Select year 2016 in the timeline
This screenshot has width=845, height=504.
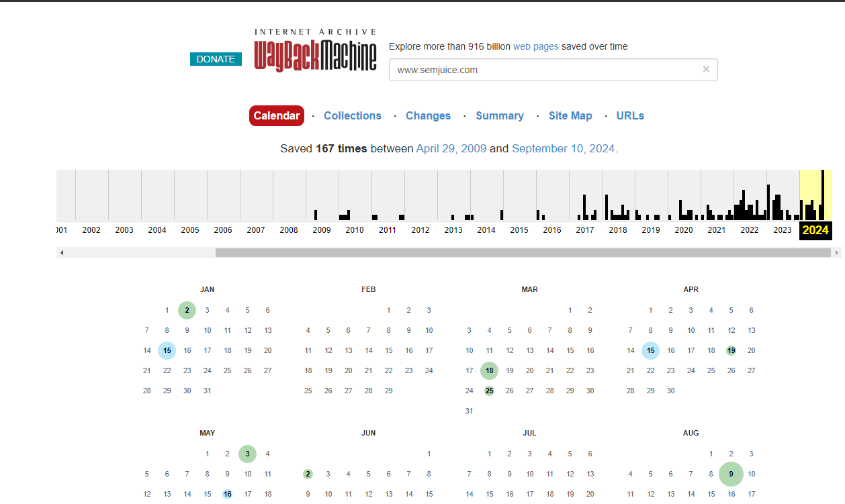click(x=552, y=230)
